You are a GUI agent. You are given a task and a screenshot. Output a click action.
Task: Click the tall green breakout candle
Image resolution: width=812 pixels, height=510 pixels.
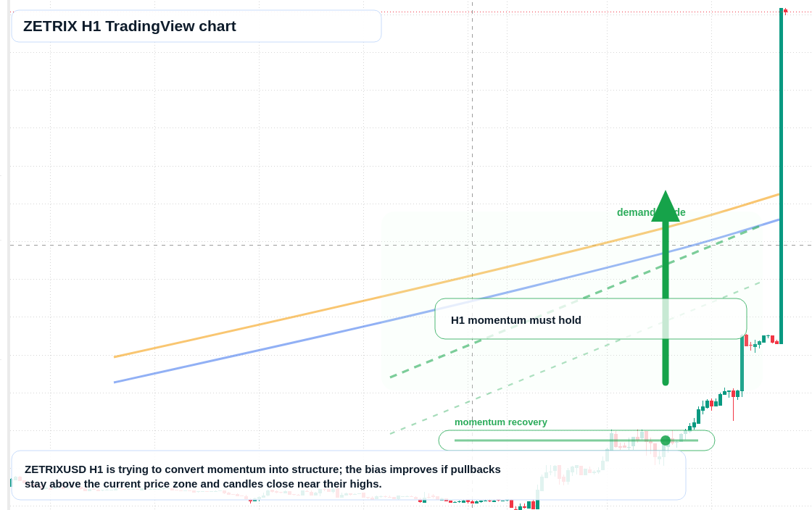781,176
